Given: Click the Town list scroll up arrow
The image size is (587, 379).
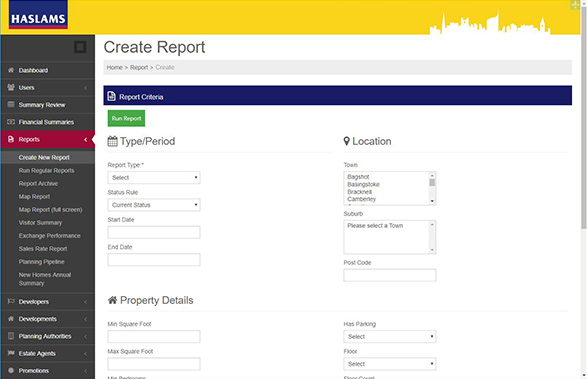Looking at the screenshot, I should pos(432,176).
